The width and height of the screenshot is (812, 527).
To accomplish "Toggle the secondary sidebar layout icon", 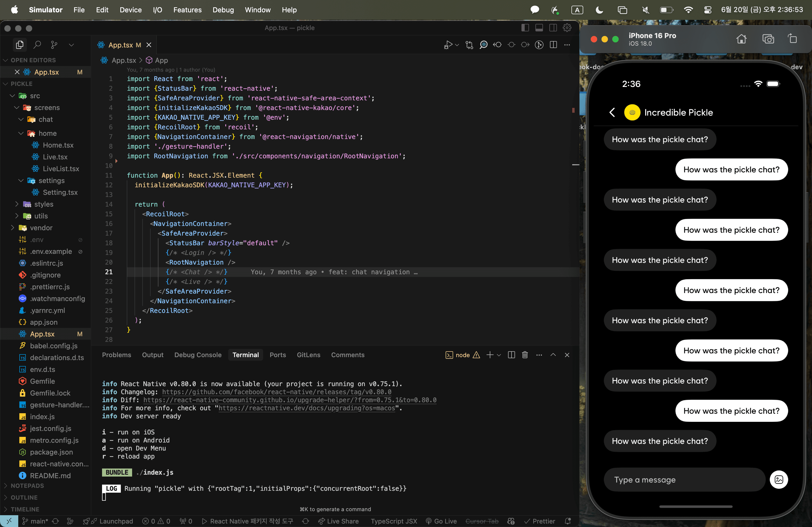I will point(553,28).
